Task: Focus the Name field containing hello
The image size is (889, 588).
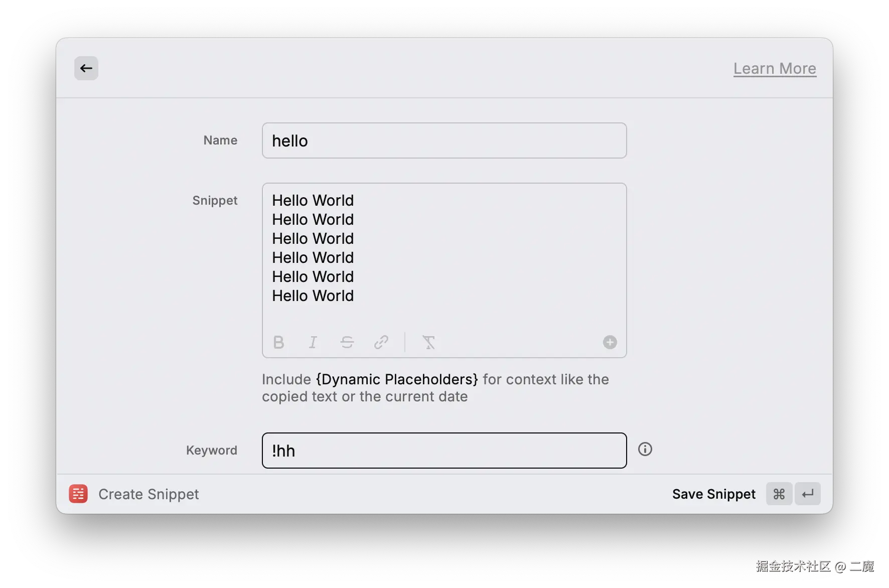Action: pyautogui.click(x=443, y=140)
